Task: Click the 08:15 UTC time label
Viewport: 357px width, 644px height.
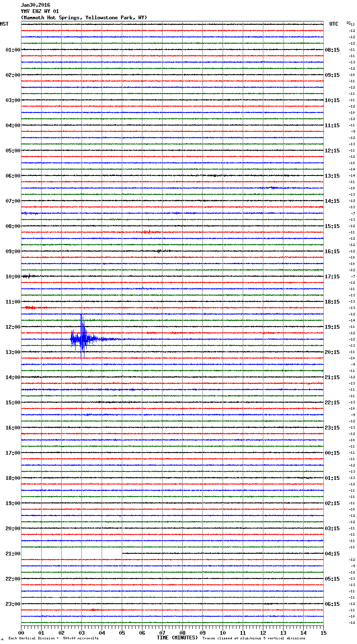Action: point(332,50)
